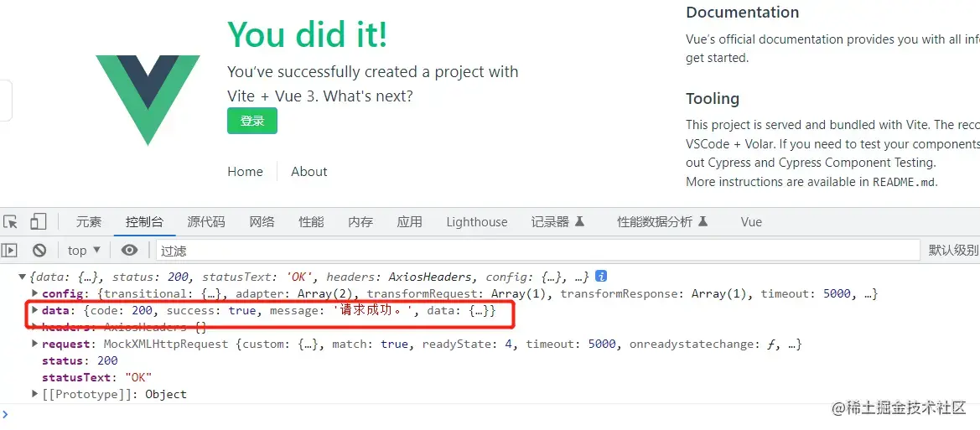This screenshot has height=430, width=980.
Task: Click the 'You did it!' heading
Action: [308, 34]
